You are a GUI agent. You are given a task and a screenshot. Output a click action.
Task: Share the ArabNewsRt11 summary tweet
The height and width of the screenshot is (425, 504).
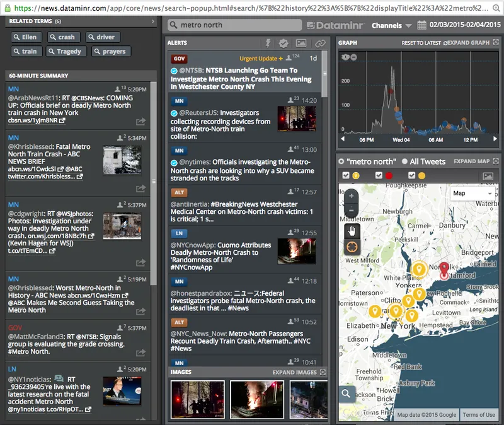(140, 122)
